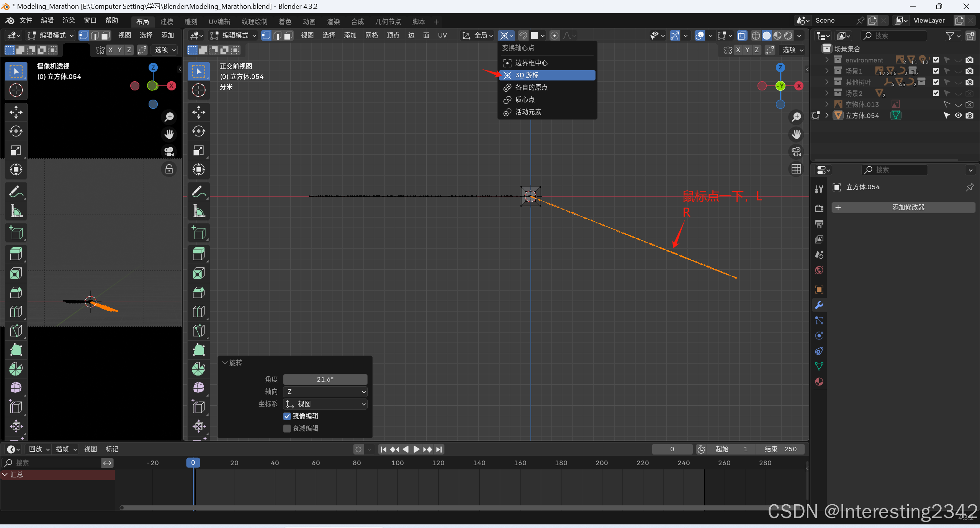Click the zoom magnifier icon in front viewport
980x528 pixels.
796,117
